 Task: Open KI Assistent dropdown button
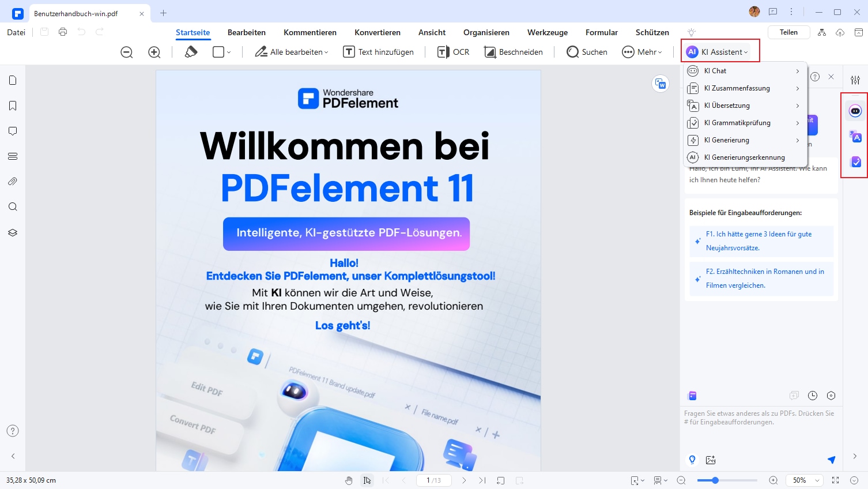[718, 52]
